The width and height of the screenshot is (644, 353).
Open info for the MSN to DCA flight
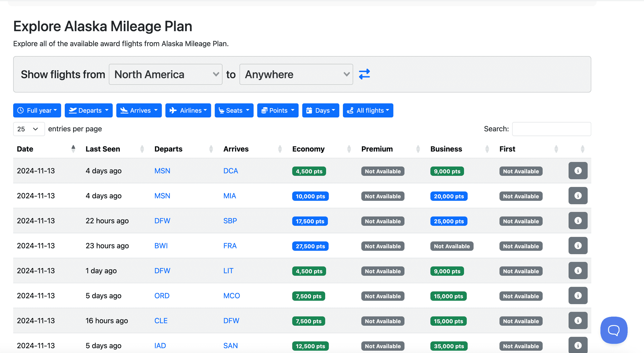coord(578,171)
